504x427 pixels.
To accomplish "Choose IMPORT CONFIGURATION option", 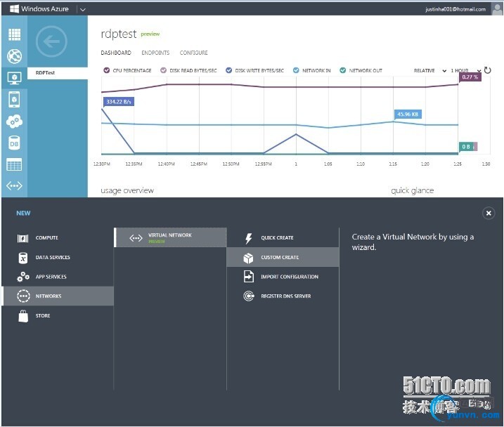I will click(x=283, y=277).
